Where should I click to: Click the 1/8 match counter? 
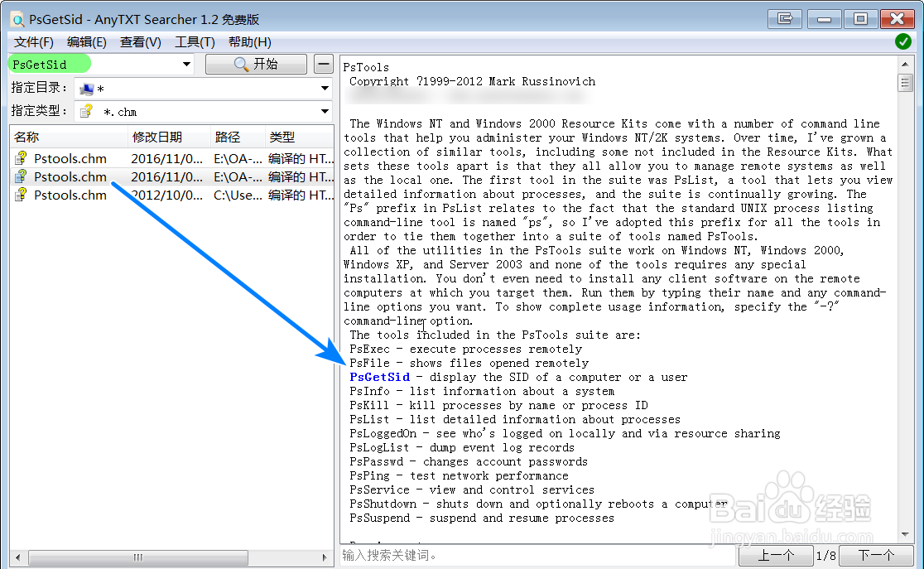pos(825,556)
